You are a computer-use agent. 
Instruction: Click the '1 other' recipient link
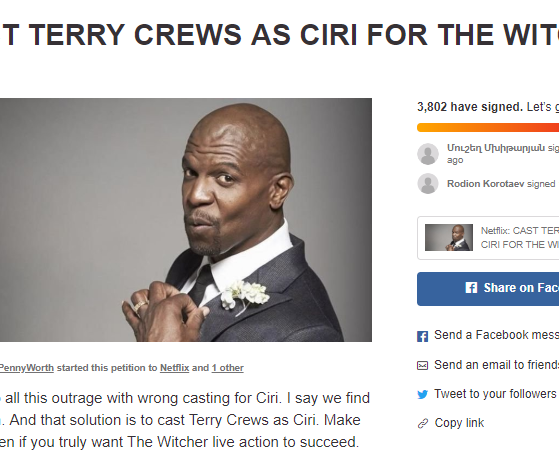227,368
